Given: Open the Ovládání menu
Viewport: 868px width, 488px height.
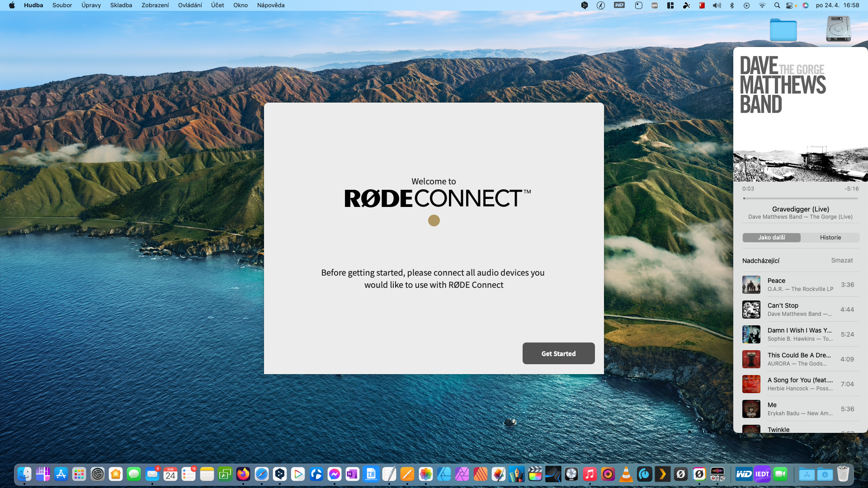Looking at the screenshot, I should click(x=190, y=5).
